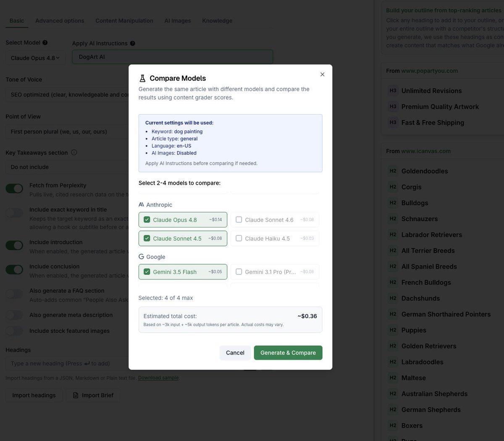
Task: Toggle Fetch from Perplexity switch
Action: point(14,188)
